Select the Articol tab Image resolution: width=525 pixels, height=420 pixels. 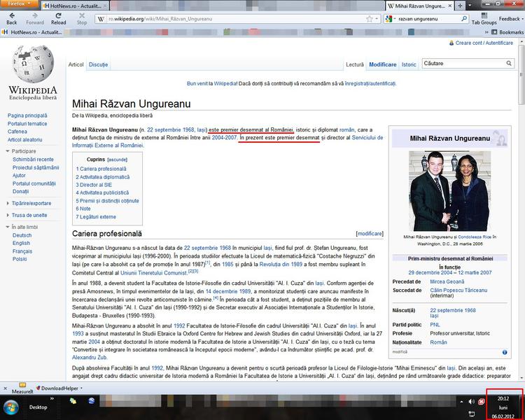click(x=76, y=64)
